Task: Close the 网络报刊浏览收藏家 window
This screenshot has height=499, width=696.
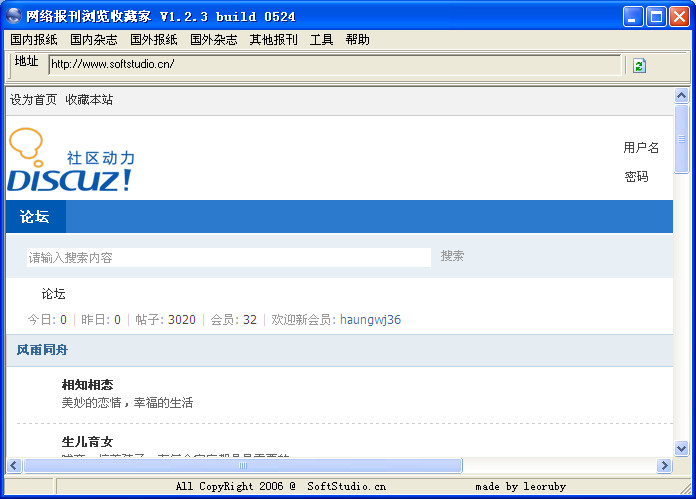Action: [680, 17]
